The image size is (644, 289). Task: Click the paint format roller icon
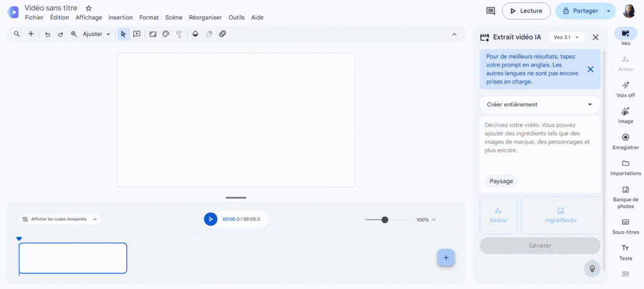[x=179, y=35]
